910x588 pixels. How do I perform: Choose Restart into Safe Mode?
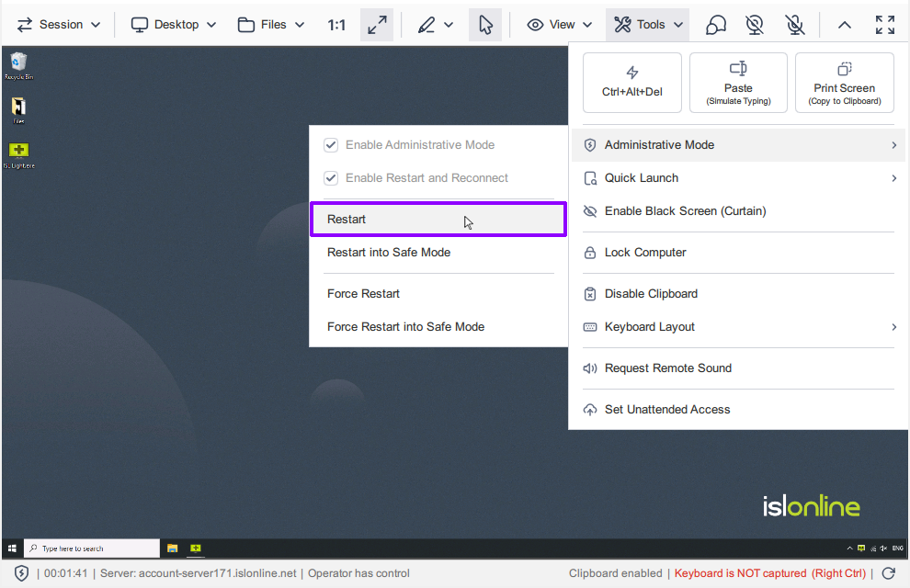tap(438, 253)
